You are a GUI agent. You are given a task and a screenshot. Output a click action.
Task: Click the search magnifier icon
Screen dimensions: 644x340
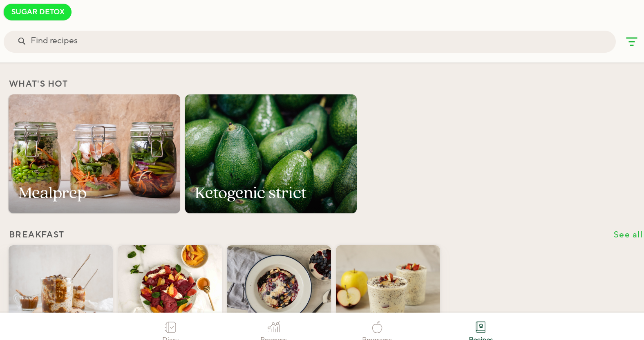[22, 41]
